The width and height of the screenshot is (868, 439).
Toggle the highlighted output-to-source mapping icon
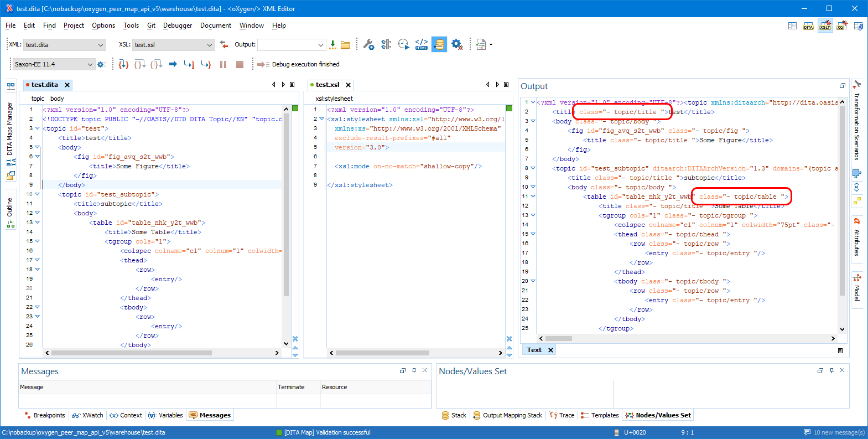(x=439, y=44)
